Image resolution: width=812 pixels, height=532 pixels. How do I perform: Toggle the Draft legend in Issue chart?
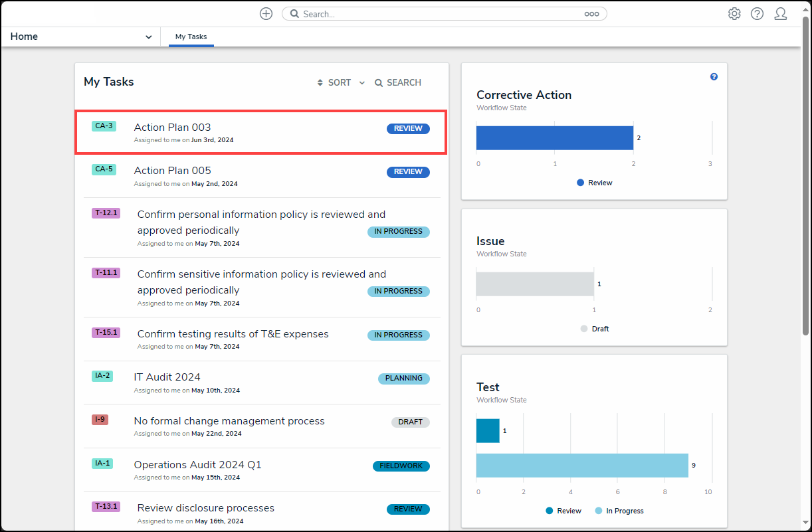tap(595, 329)
